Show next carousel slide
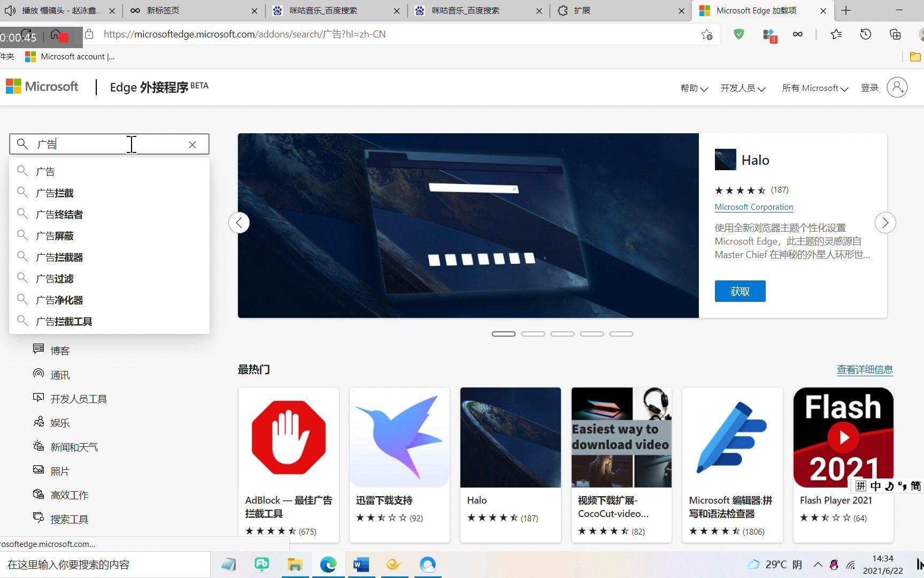Screen dimensions: 924x578 point(885,223)
